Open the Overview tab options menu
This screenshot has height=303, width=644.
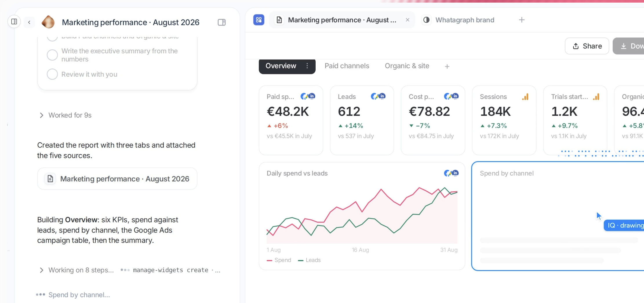coord(307,66)
